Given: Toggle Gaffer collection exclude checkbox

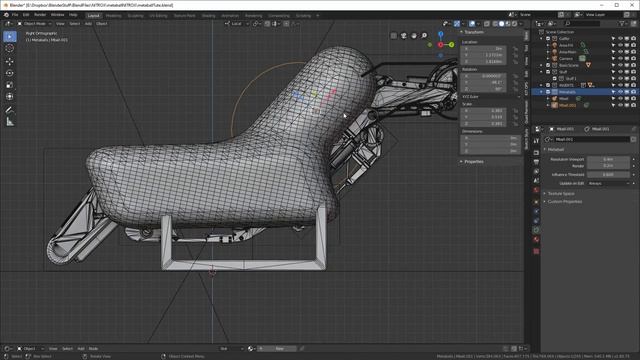Looking at the screenshot, I should click(548, 39).
